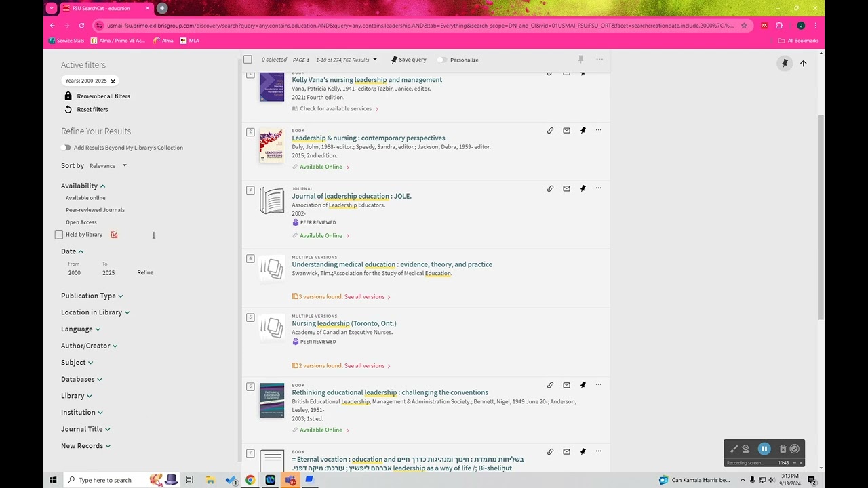Expand the Publication Type facet

[92, 296]
